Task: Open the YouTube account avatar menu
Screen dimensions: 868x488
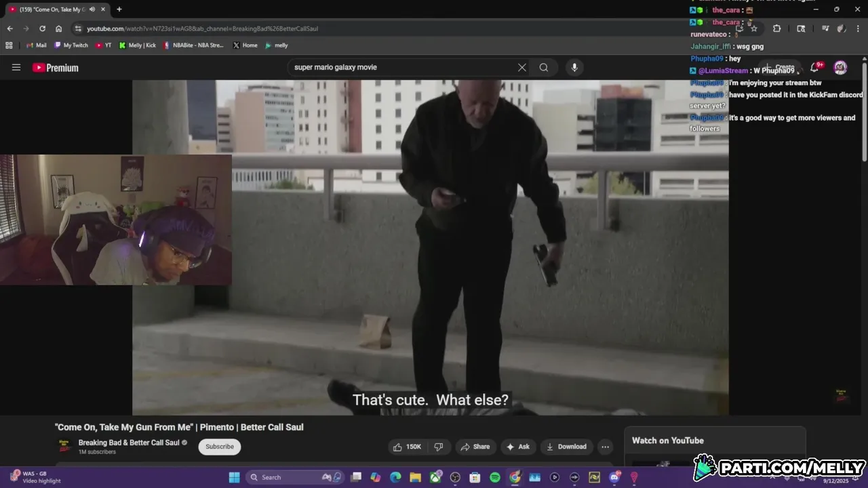Action: (840, 67)
